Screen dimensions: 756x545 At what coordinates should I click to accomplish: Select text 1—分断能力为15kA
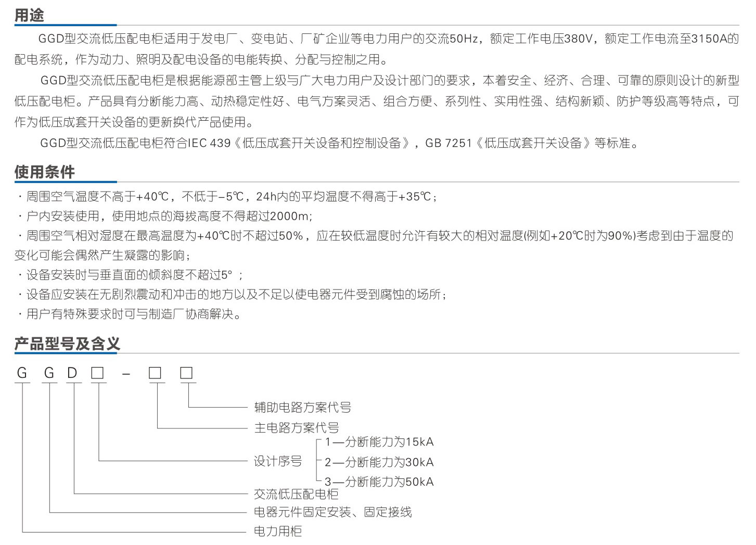click(379, 442)
